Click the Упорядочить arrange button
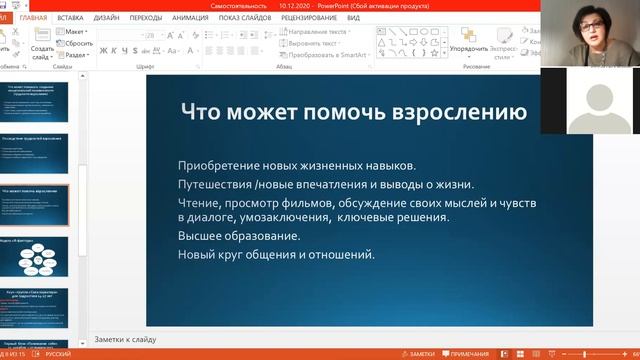The height and width of the screenshot is (360, 640). coord(469,42)
